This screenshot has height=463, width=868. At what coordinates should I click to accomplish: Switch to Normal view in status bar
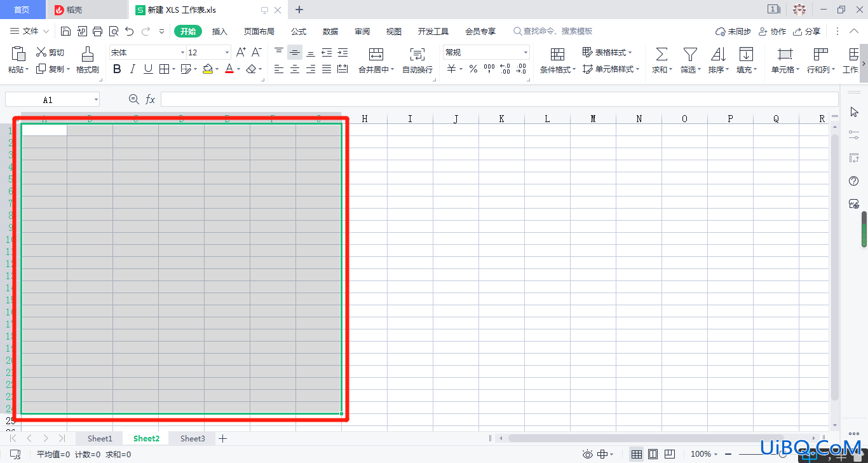(636, 454)
